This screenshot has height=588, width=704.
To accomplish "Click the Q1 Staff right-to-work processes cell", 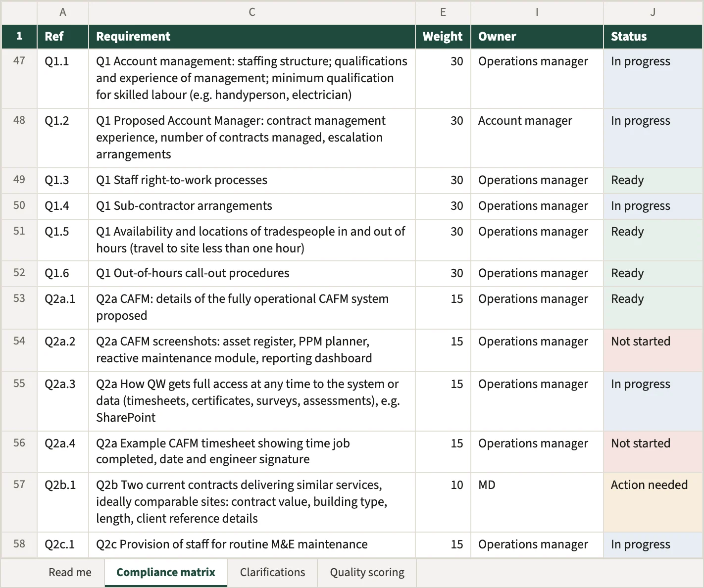I will click(x=252, y=181).
